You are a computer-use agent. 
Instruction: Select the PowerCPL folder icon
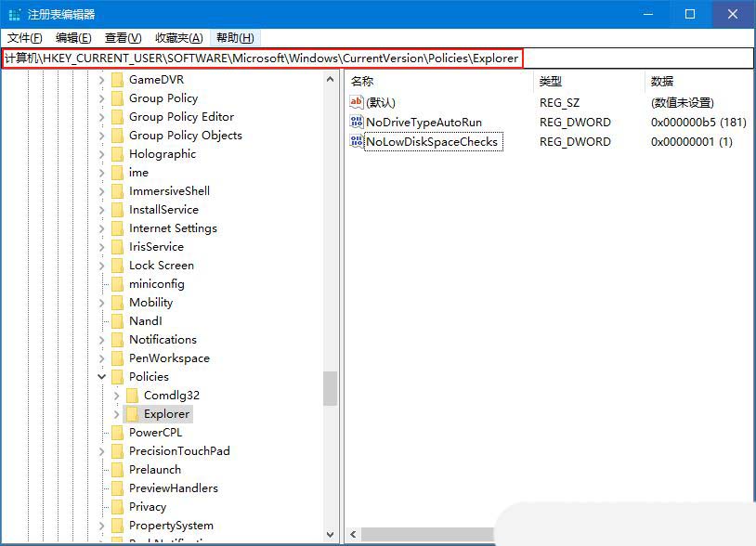(117, 433)
